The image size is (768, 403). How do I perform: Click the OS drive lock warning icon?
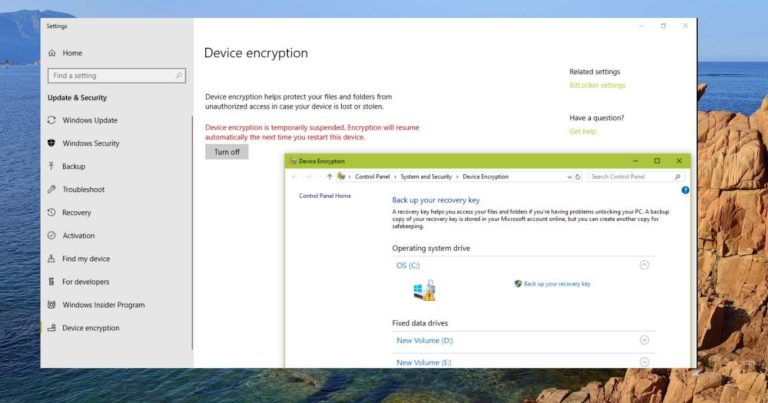424,290
